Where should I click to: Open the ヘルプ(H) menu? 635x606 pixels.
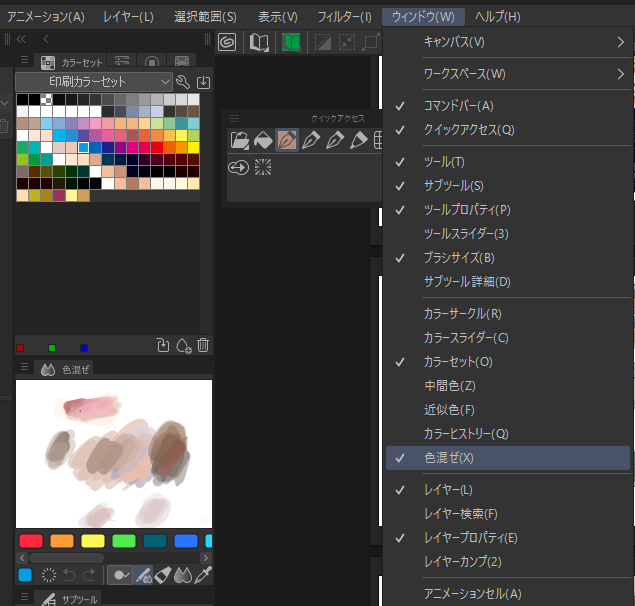pyautogui.click(x=497, y=17)
